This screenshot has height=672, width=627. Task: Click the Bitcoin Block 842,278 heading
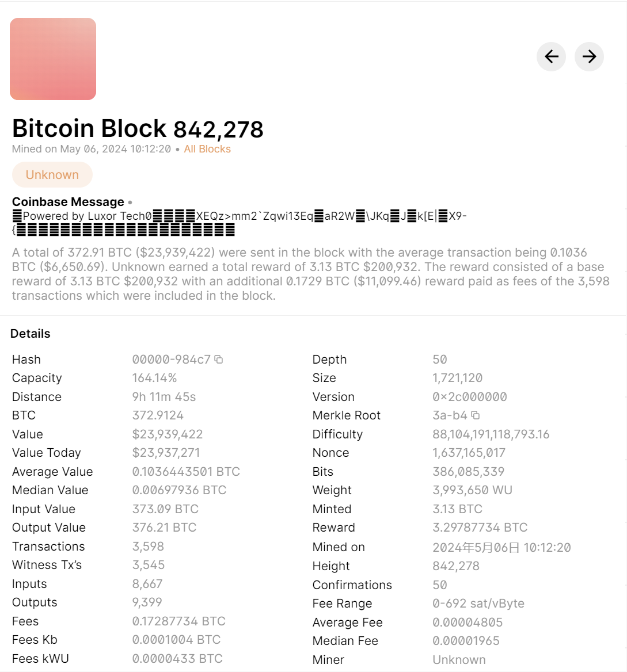138,128
